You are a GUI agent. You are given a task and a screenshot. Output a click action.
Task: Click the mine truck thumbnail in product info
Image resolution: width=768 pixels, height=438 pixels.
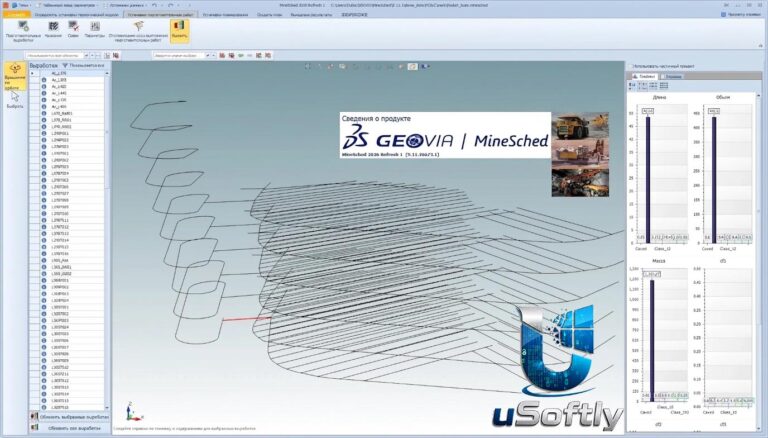click(x=580, y=126)
